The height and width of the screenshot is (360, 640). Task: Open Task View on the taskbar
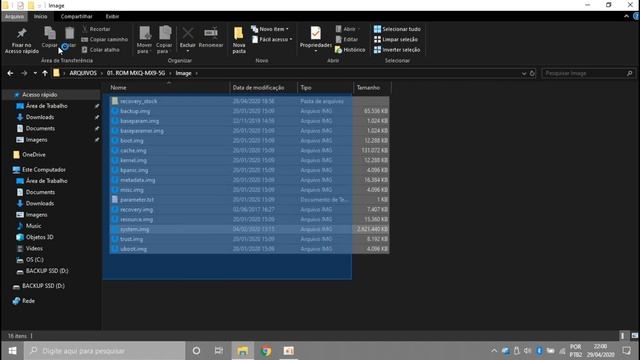219,351
